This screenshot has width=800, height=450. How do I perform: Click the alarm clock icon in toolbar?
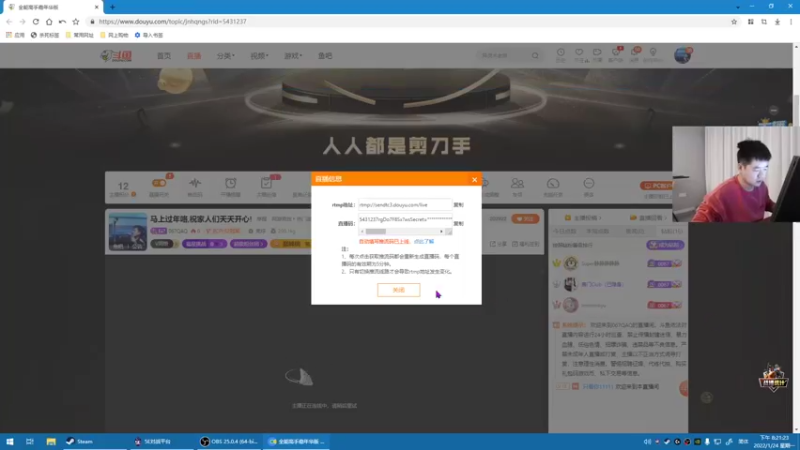pos(231,183)
